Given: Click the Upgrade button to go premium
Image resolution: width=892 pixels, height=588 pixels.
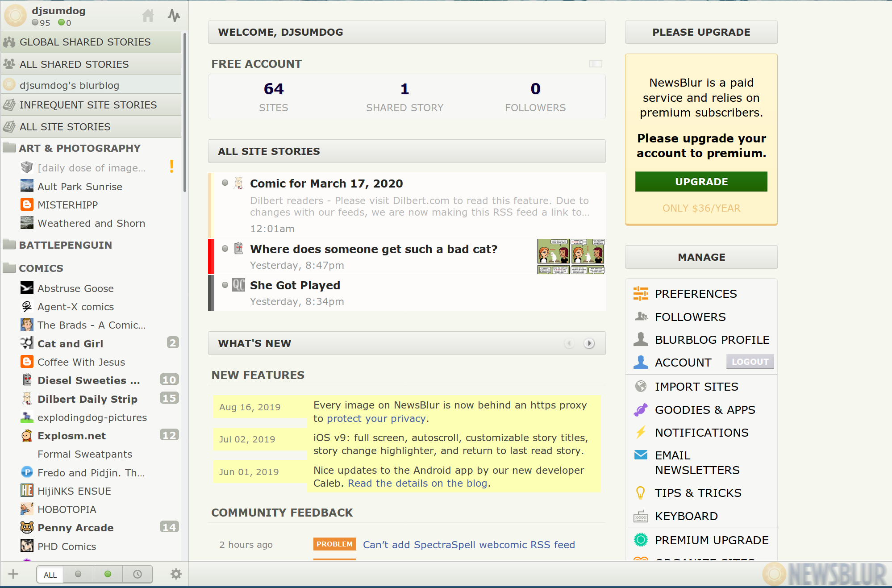Looking at the screenshot, I should tap(701, 181).
